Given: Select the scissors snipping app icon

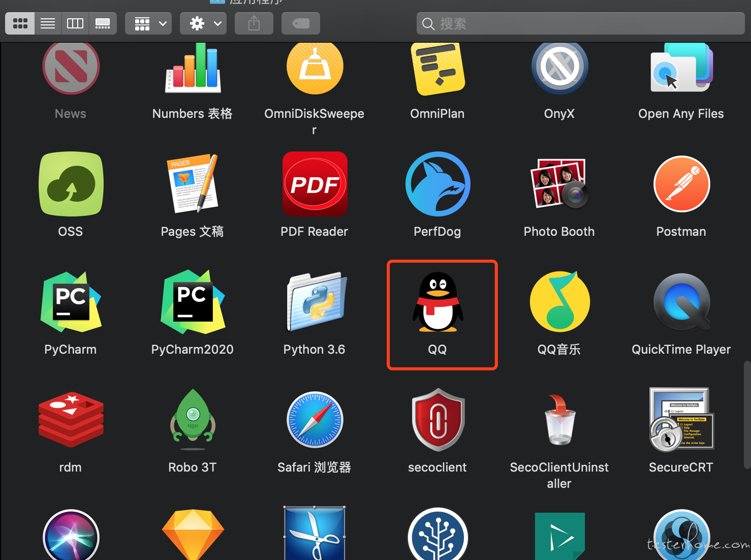Looking at the screenshot, I should pyautogui.click(x=315, y=533).
